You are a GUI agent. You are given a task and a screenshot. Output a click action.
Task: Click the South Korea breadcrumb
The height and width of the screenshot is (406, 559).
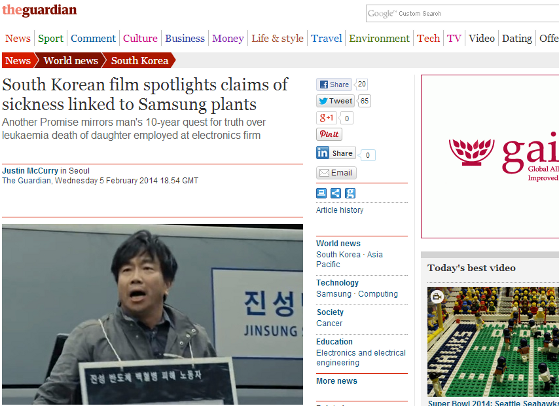139,60
